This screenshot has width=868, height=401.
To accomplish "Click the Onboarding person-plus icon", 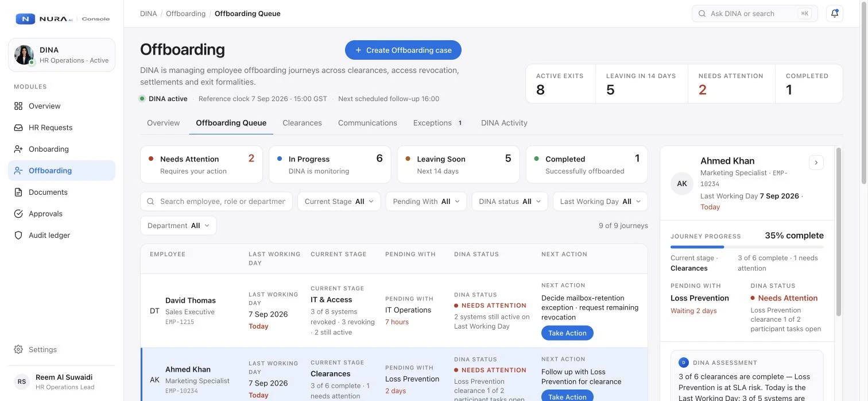I will click(x=18, y=149).
